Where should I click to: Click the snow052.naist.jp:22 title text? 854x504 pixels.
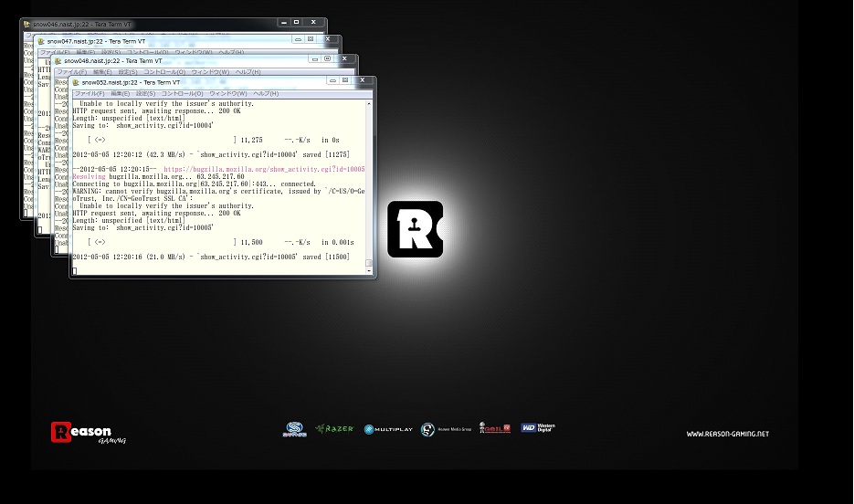coord(131,83)
